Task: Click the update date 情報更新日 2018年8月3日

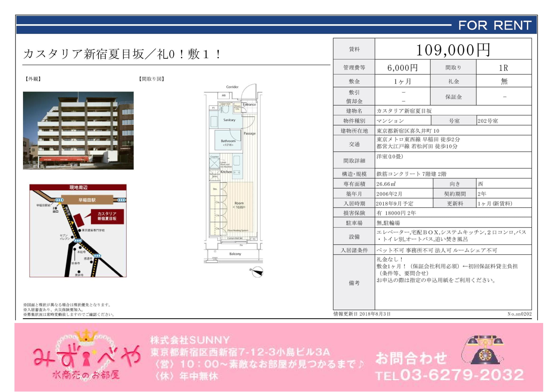Action: (362, 314)
